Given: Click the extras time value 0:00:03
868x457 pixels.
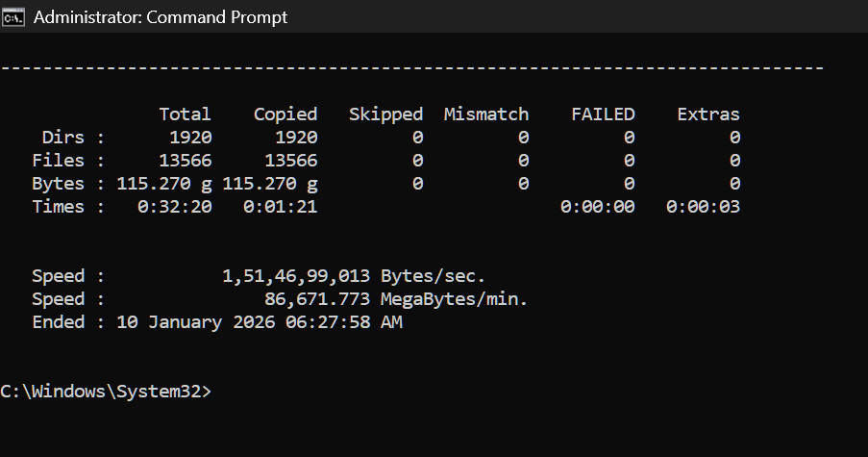Looking at the screenshot, I should (x=703, y=207).
